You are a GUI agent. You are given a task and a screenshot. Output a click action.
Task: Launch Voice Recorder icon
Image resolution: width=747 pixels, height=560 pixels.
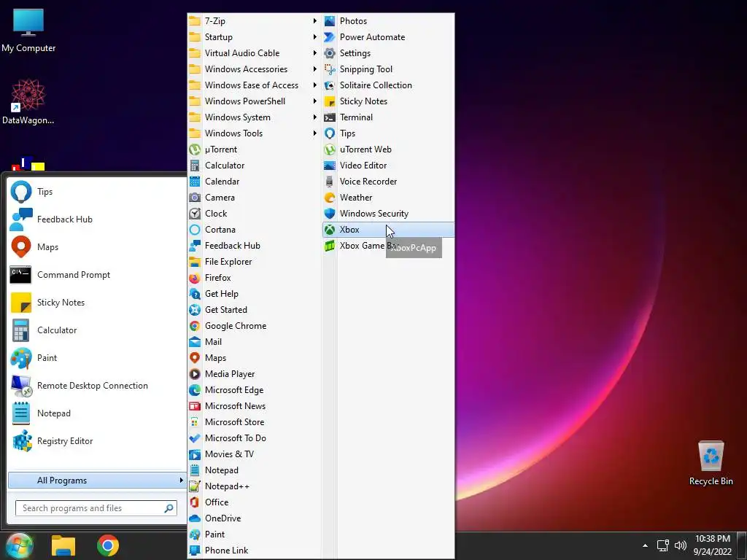(x=330, y=182)
